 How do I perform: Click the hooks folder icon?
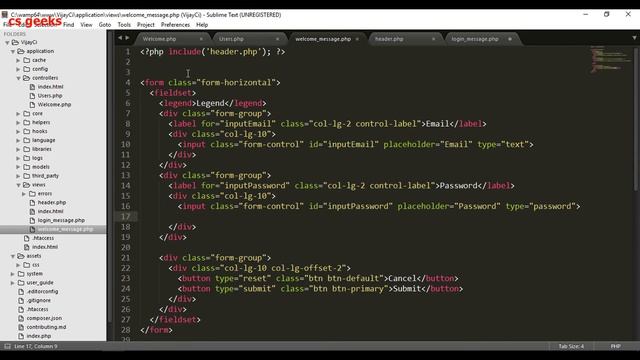(x=27, y=131)
